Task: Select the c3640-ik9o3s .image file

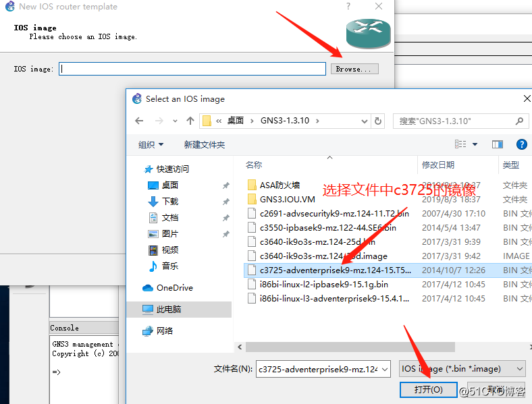Action: pos(323,256)
